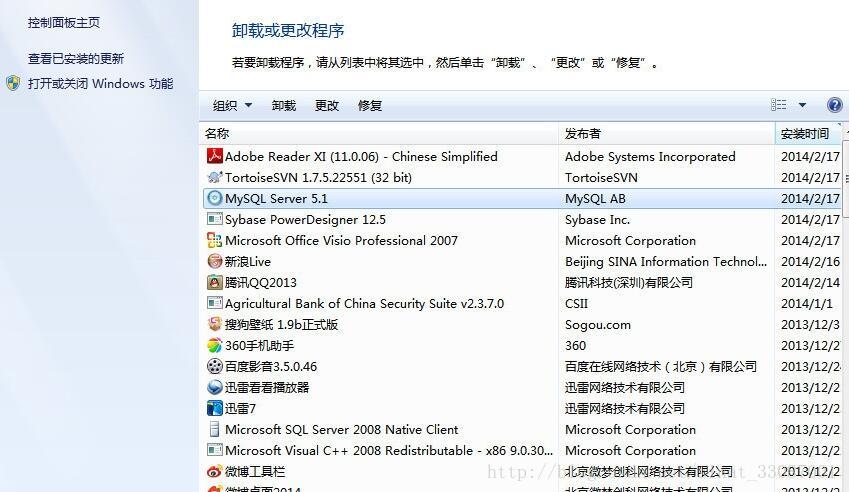Expand the 组织 dropdown menu
This screenshot has height=492, width=849.
pos(232,105)
